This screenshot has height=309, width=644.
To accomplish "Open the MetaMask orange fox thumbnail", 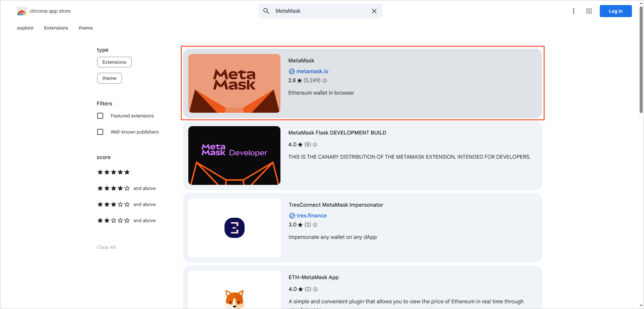I will (234, 83).
